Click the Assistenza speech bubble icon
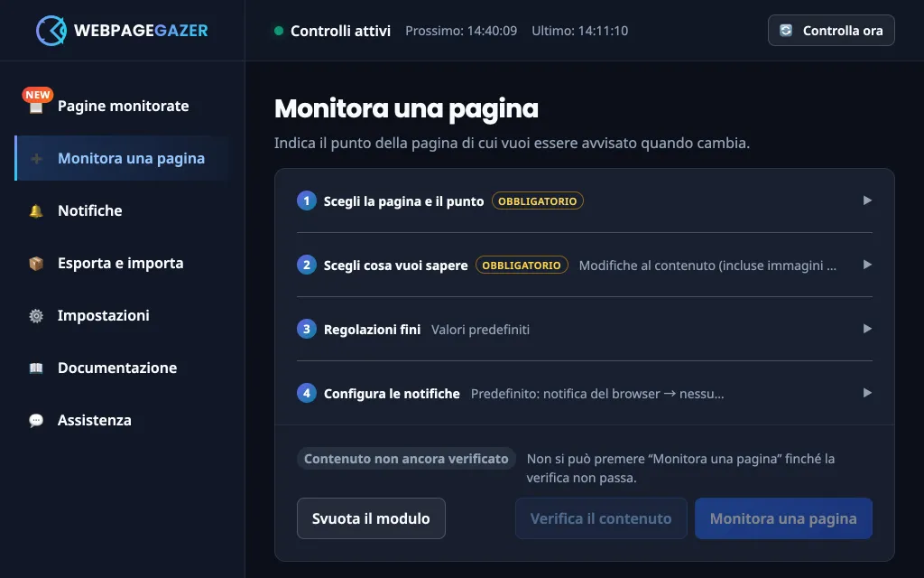This screenshot has width=924, height=578. pos(36,421)
